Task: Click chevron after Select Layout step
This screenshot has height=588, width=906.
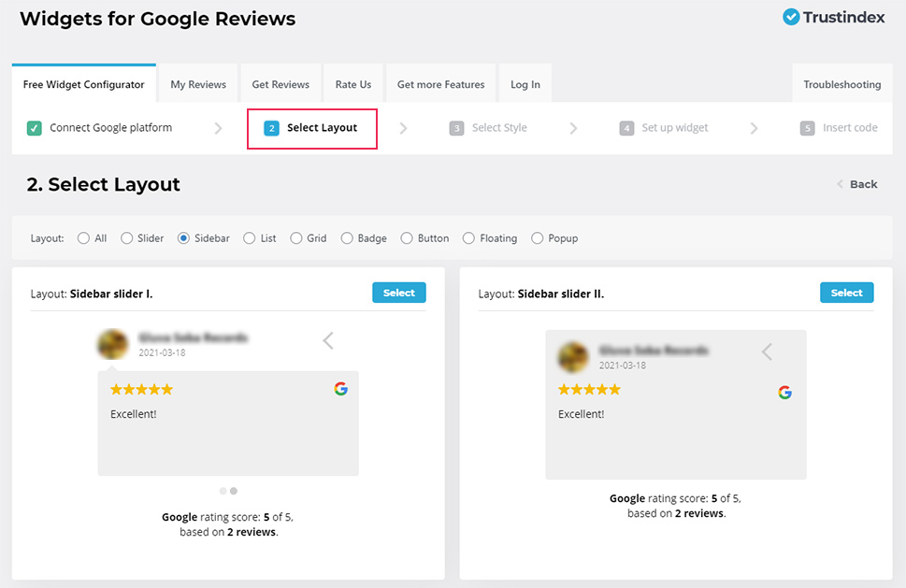Action: [x=403, y=128]
